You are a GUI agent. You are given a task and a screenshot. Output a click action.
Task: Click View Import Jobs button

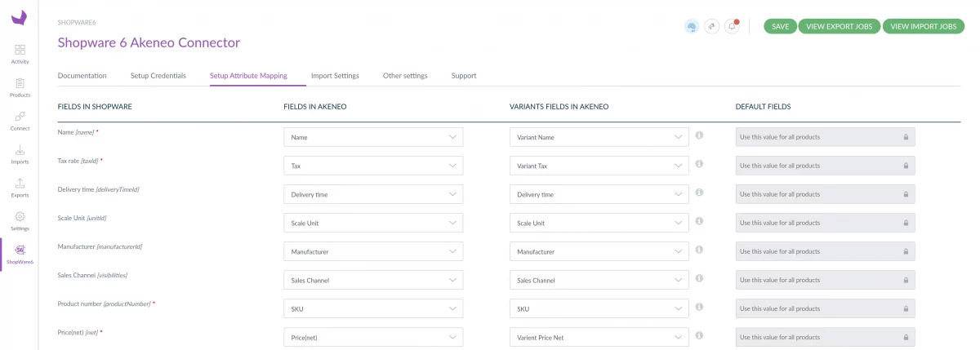point(924,26)
